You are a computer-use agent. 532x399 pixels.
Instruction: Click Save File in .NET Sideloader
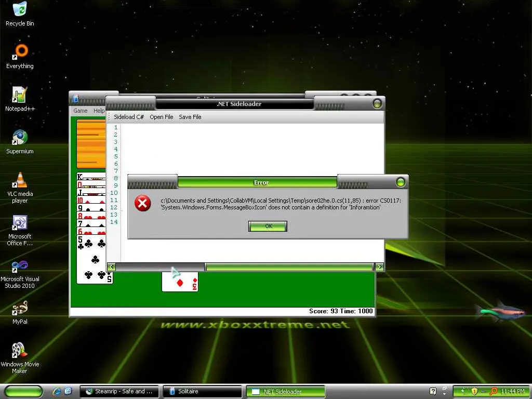point(190,117)
